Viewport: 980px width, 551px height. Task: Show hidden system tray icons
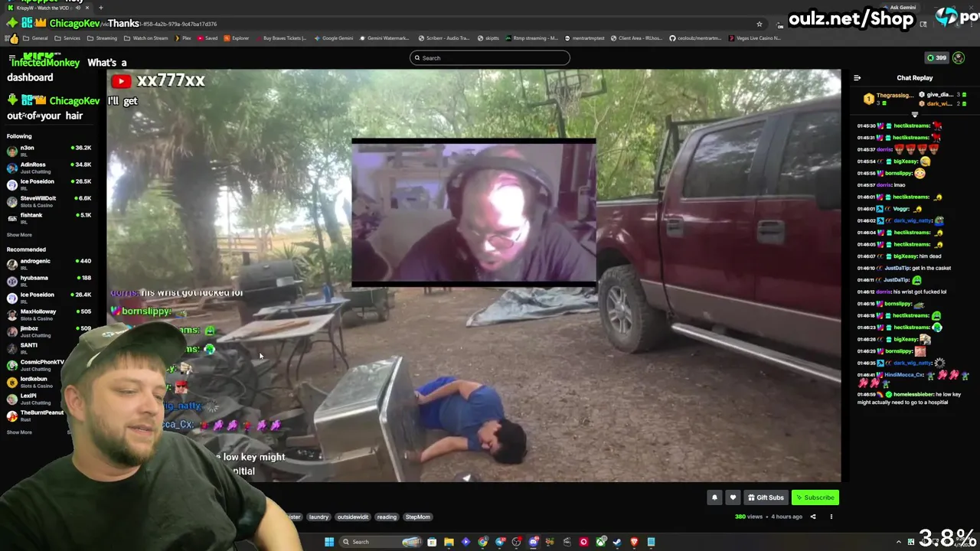tap(898, 542)
